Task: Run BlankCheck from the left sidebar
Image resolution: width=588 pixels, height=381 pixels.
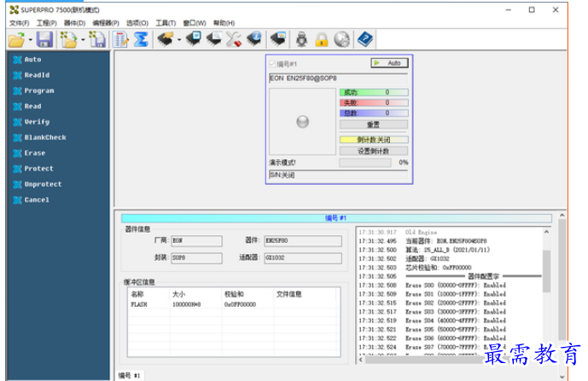Action: tap(45, 137)
